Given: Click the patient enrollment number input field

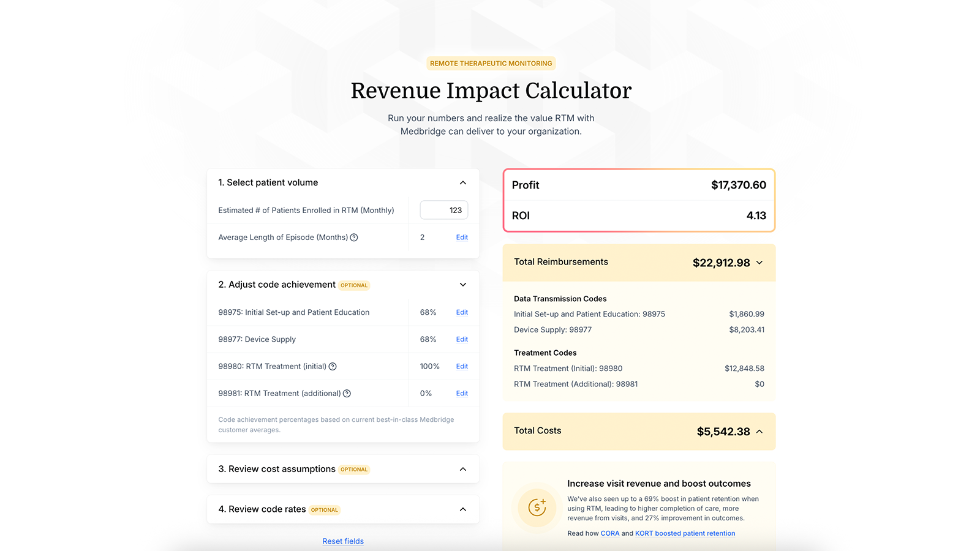Looking at the screenshot, I should click(x=443, y=210).
